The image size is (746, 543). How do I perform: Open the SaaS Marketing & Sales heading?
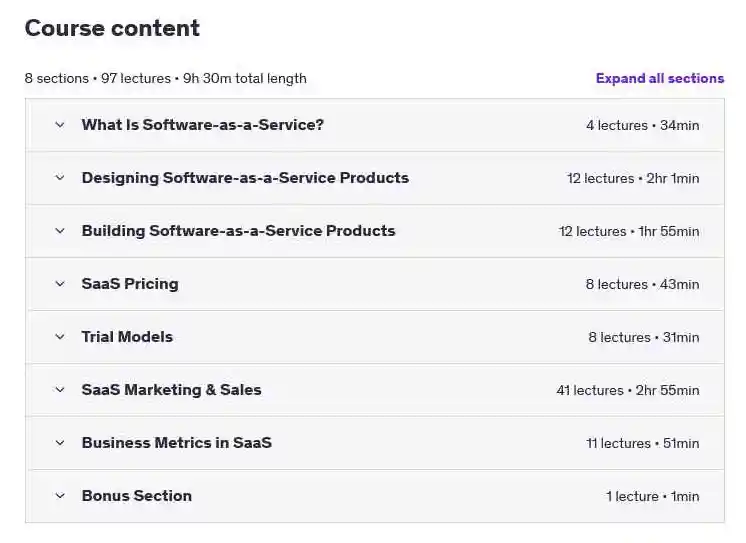coord(171,390)
